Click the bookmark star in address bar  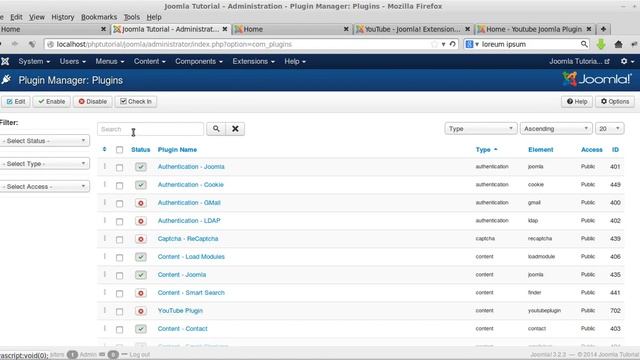[434, 44]
